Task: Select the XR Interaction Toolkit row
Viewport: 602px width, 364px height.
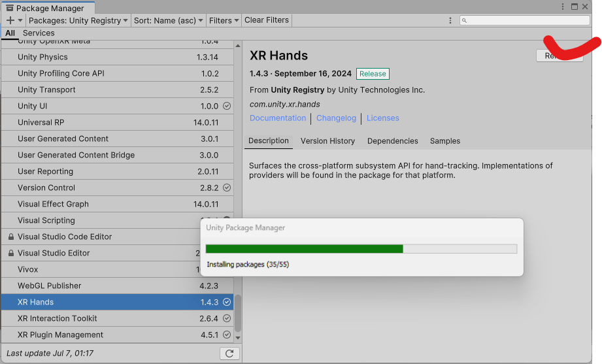Action: pyautogui.click(x=117, y=318)
